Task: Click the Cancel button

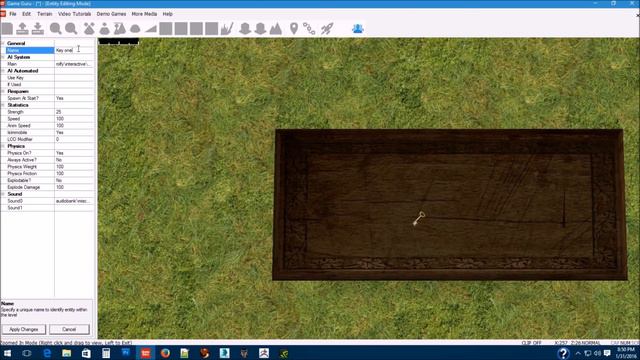Action: click(x=69, y=329)
